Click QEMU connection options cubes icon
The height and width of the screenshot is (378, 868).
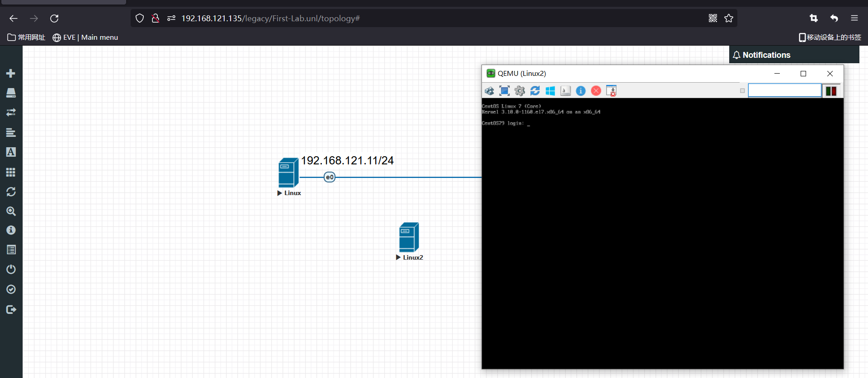489,91
